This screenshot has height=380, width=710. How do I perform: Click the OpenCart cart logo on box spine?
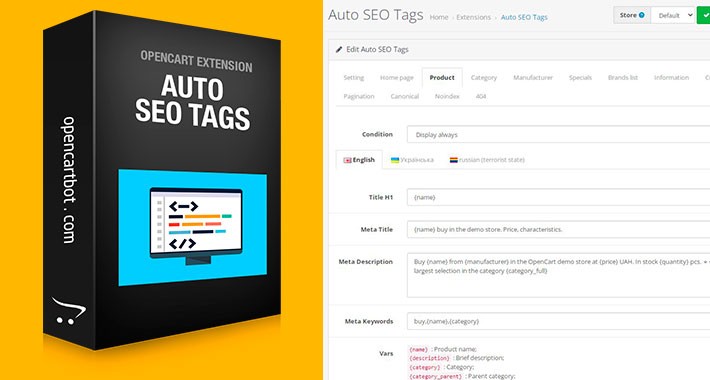(68, 311)
